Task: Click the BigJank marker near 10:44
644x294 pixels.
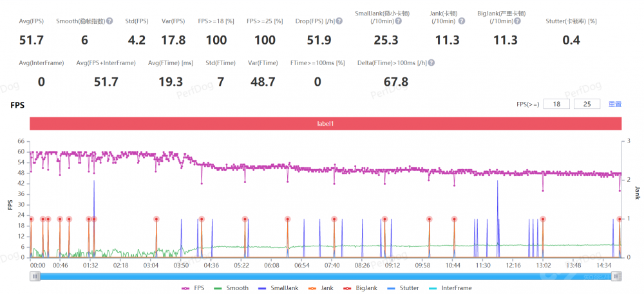Action: pyautogui.click(x=454, y=219)
